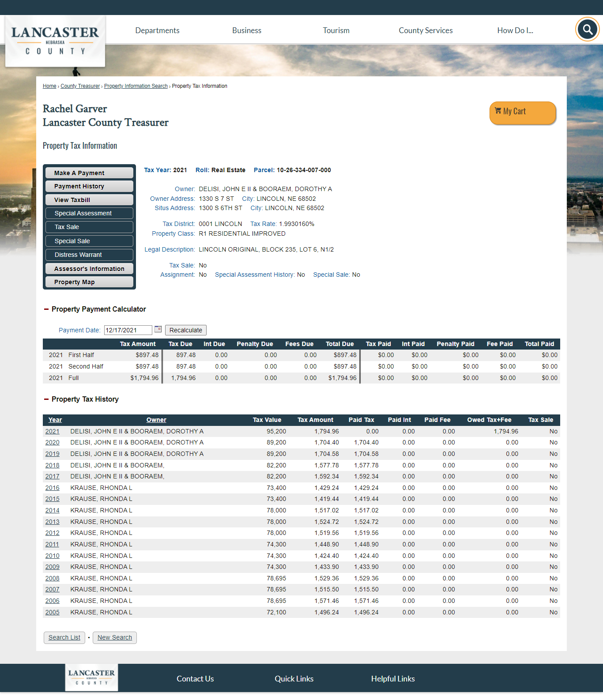Open tax year 2005 record

coord(52,612)
